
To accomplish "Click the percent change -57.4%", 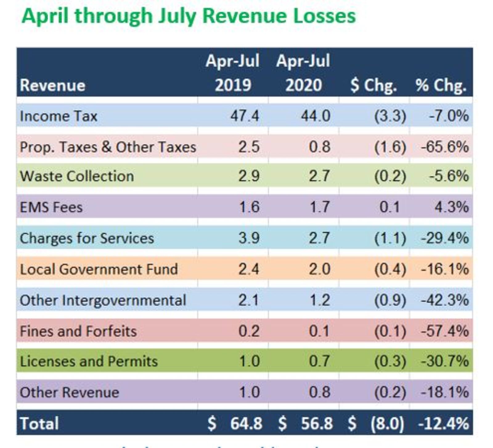I will coord(445,331).
